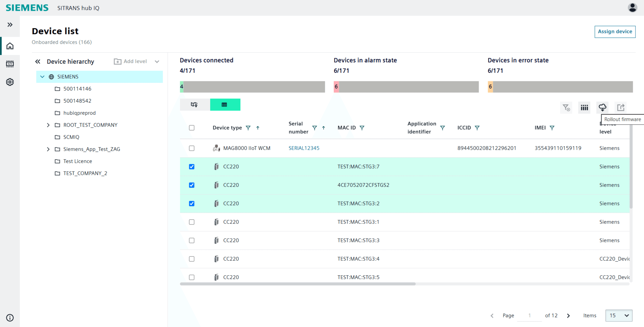Collapse the SIEMENS root node
The width and height of the screenshot is (644, 327).
42,77
